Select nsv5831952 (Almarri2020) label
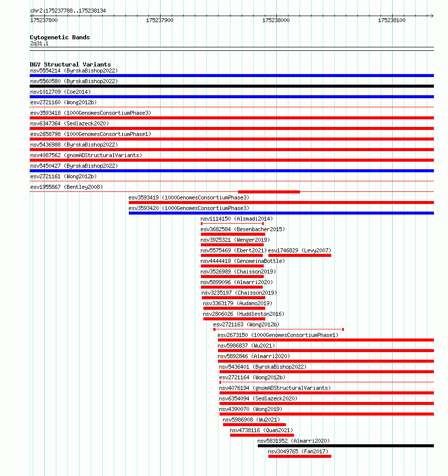448x476 pixels. 293,441
